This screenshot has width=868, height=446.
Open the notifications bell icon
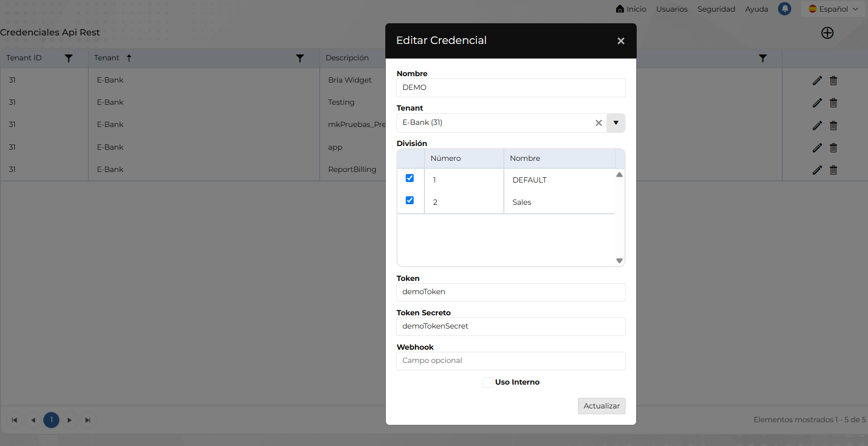pyautogui.click(x=785, y=9)
